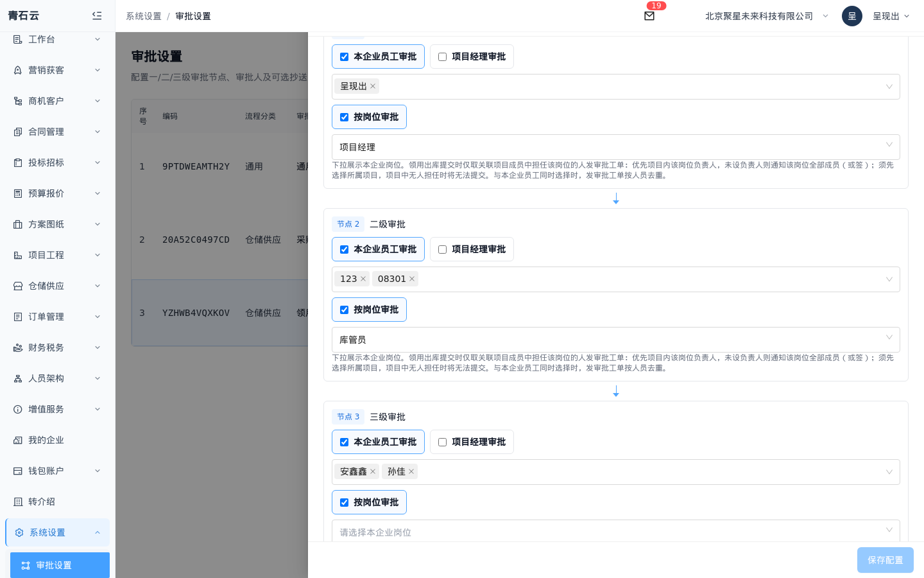This screenshot has height=578, width=924.
Task: Click the 审批设置 breadcrumb
Action: click(193, 16)
